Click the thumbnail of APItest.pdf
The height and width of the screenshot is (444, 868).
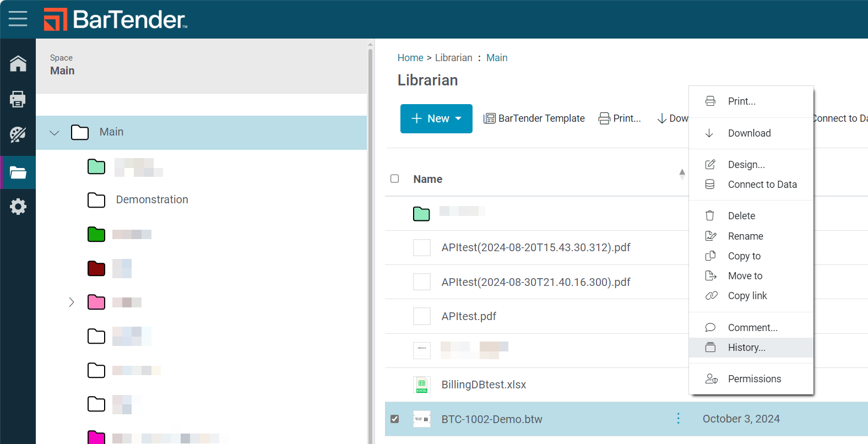422,316
